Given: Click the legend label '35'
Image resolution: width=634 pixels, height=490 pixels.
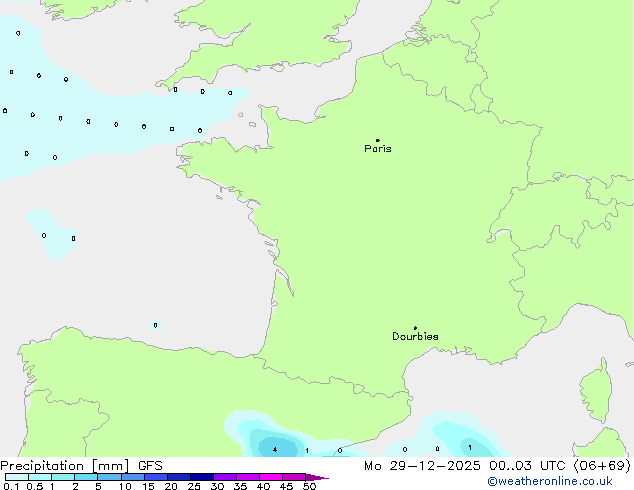Looking at the screenshot, I should tap(240, 486).
